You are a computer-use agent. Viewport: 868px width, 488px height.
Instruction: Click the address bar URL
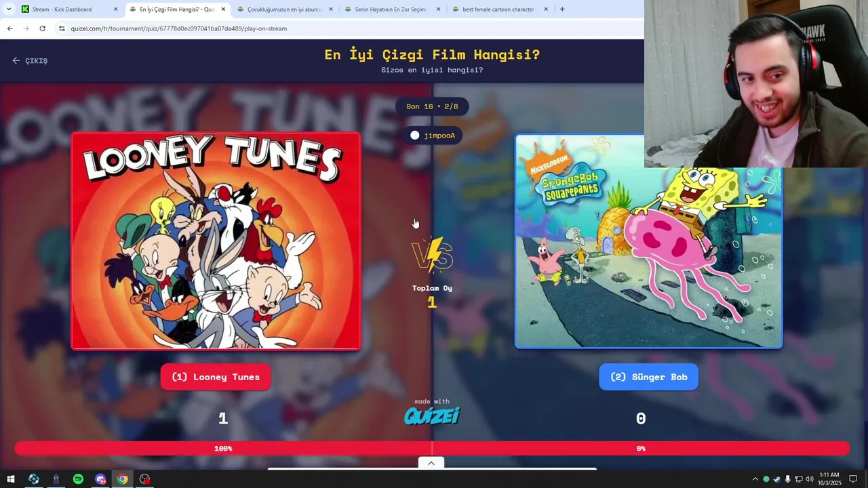(179, 28)
